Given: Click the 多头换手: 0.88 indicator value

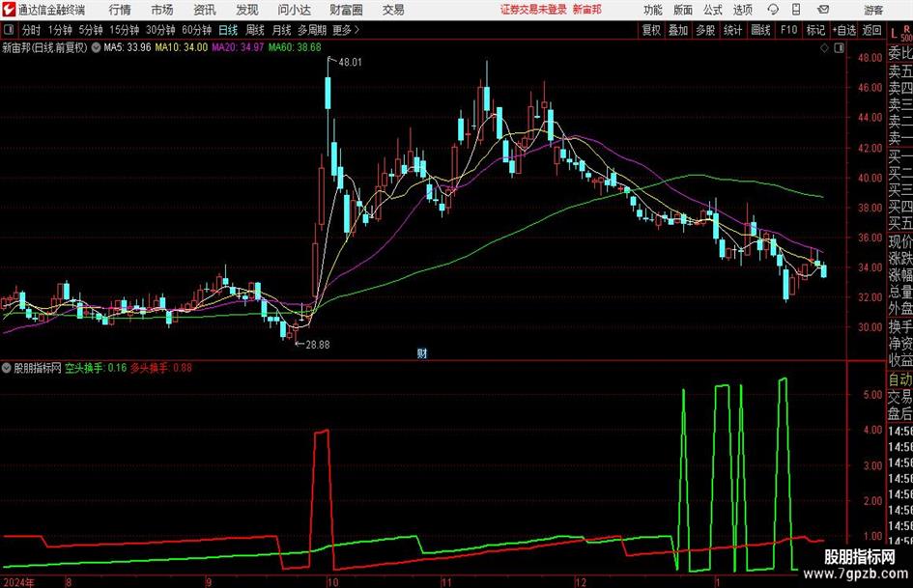Looking at the screenshot, I should 161,368.
